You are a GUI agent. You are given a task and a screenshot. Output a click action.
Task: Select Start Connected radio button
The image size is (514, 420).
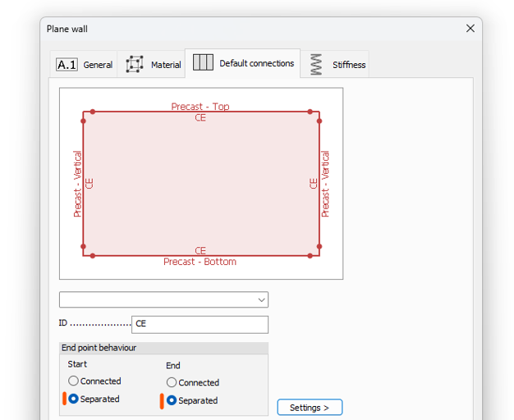(73, 381)
